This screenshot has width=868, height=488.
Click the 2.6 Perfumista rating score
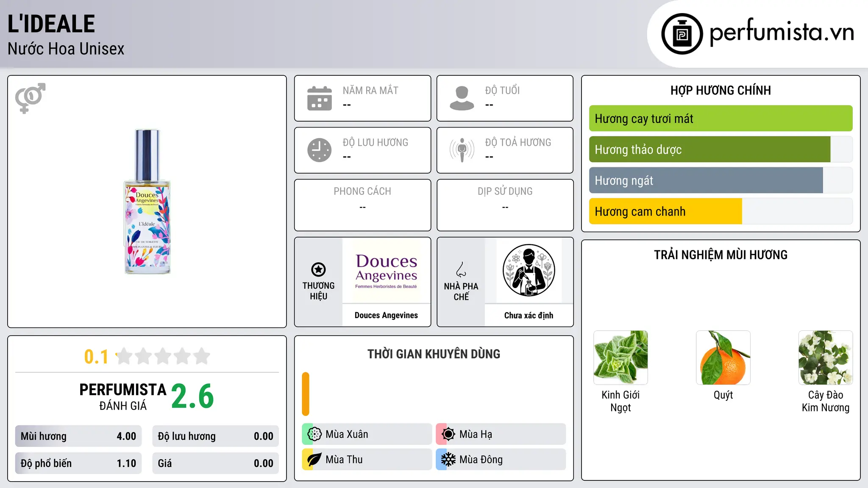[x=192, y=396]
